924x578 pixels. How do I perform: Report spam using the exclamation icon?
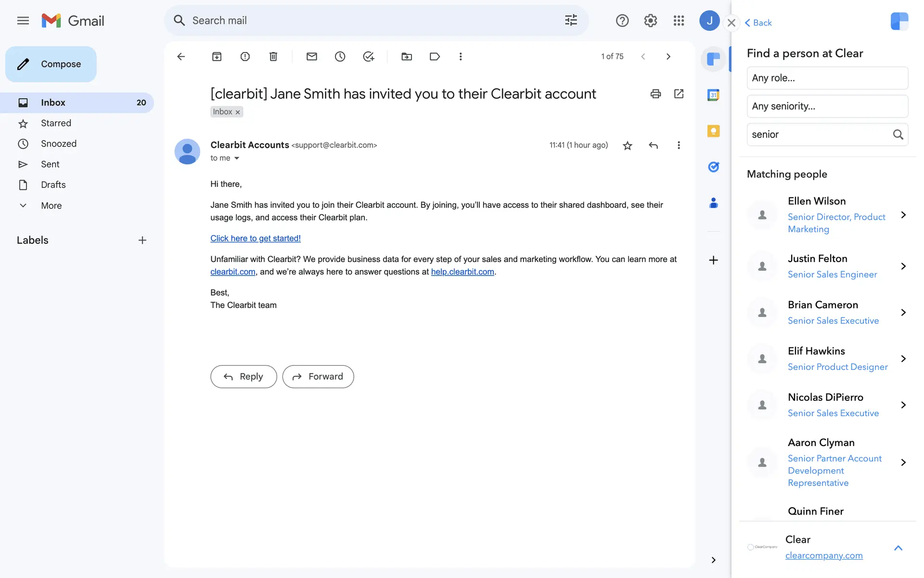(245, 57)
